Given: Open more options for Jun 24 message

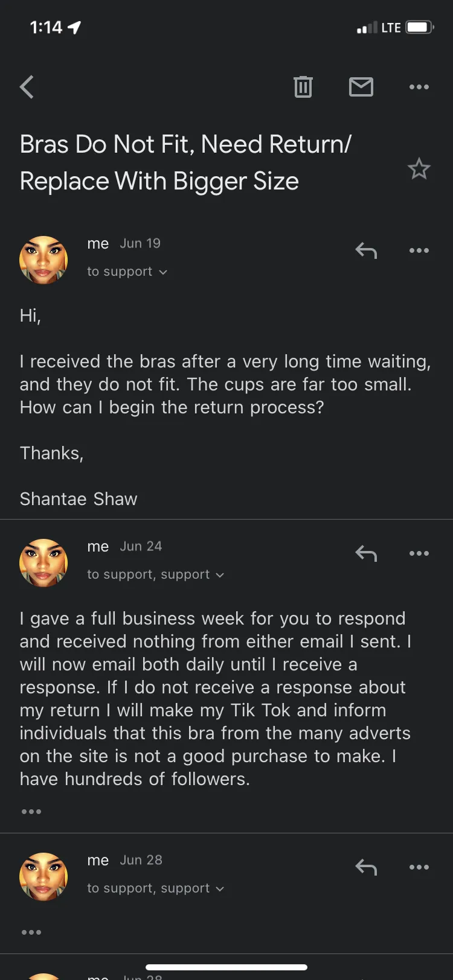Looking at the screenshot, I should tap(419, 553).
